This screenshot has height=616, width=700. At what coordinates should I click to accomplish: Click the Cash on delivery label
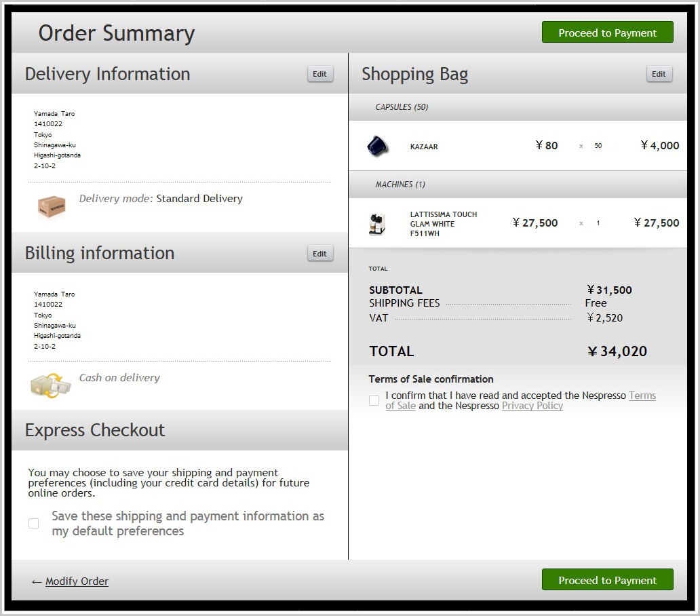click(x=119, y=378)
